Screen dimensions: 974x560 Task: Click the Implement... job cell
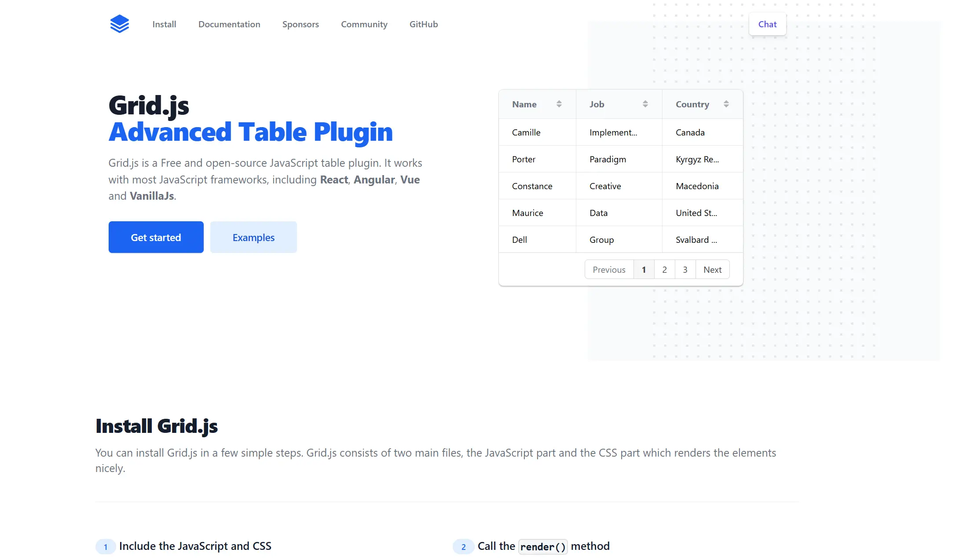[619, 132]
